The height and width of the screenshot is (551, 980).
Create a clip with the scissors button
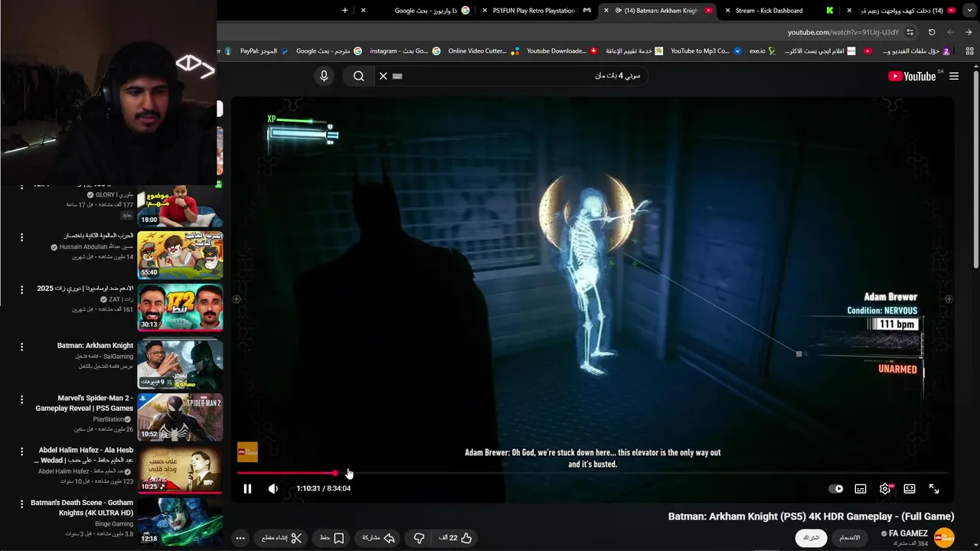(x=282, y=538)
